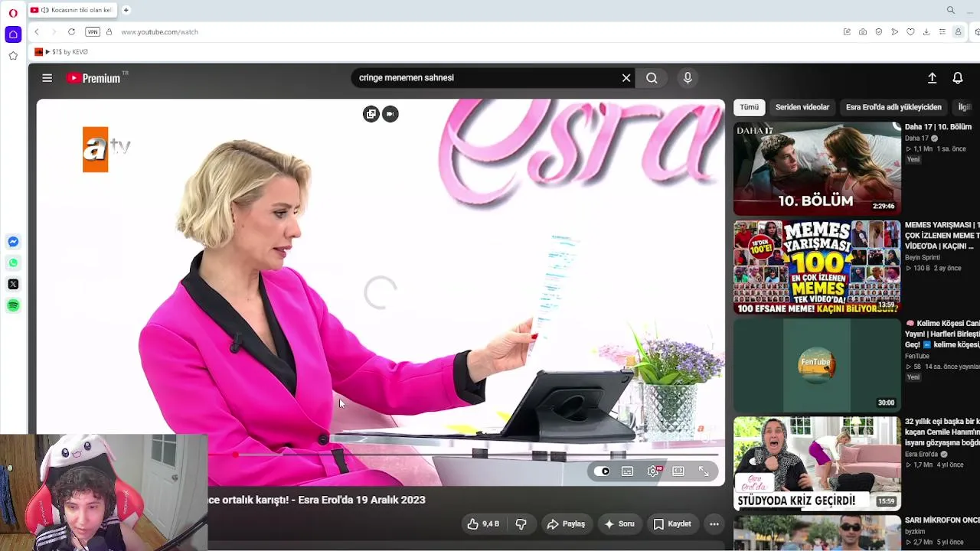Open Messenger in the Opera sidebar
This screenshot has height=551, width=980.
point(13,242)
